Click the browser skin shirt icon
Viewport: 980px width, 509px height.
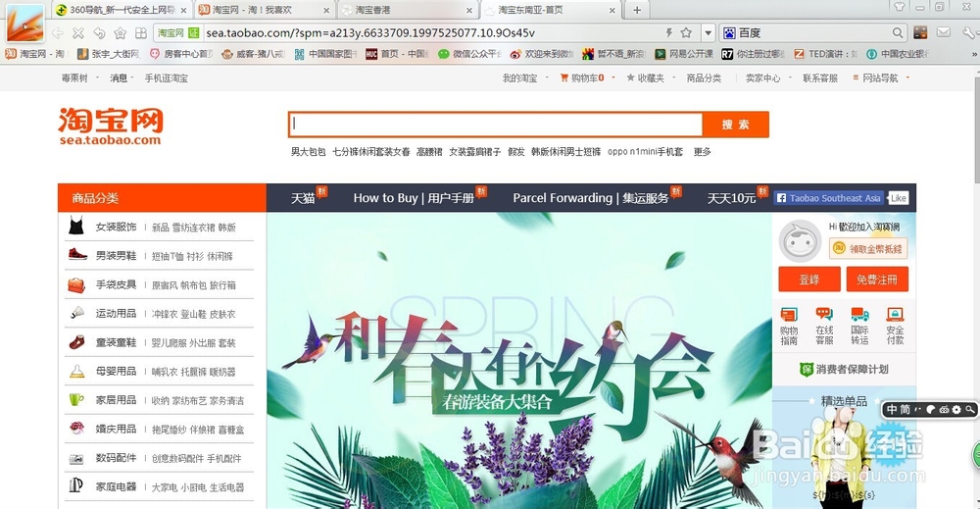click(900, 7)
